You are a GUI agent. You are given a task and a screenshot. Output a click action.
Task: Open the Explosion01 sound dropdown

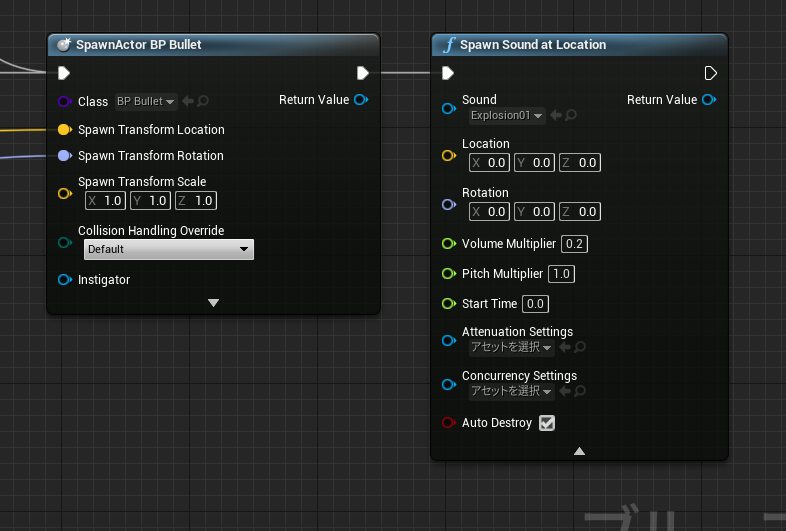pyautogui.click(x=507, y=116)
